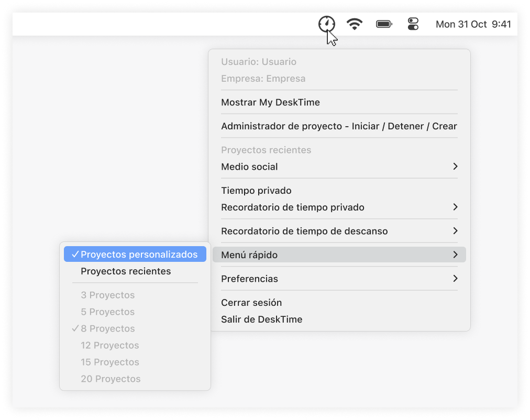The width and height of the screenshot is (530, 420).
Task: Open Administrador de proyecto menu entry
Action: 339,126
